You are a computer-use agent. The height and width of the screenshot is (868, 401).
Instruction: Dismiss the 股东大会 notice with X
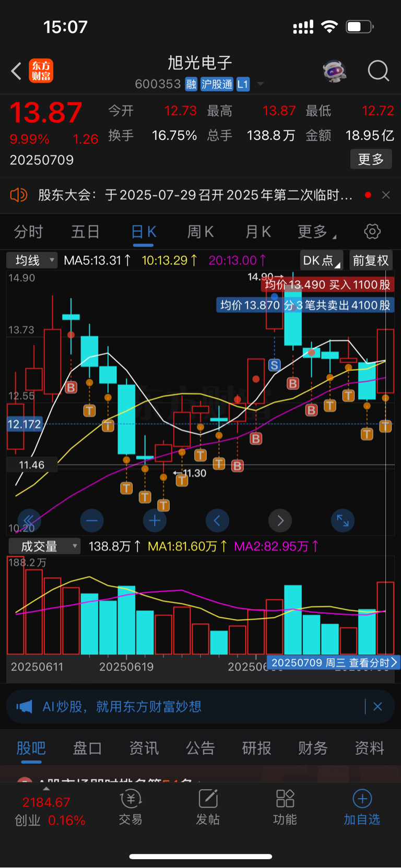(x=386, y=195)
